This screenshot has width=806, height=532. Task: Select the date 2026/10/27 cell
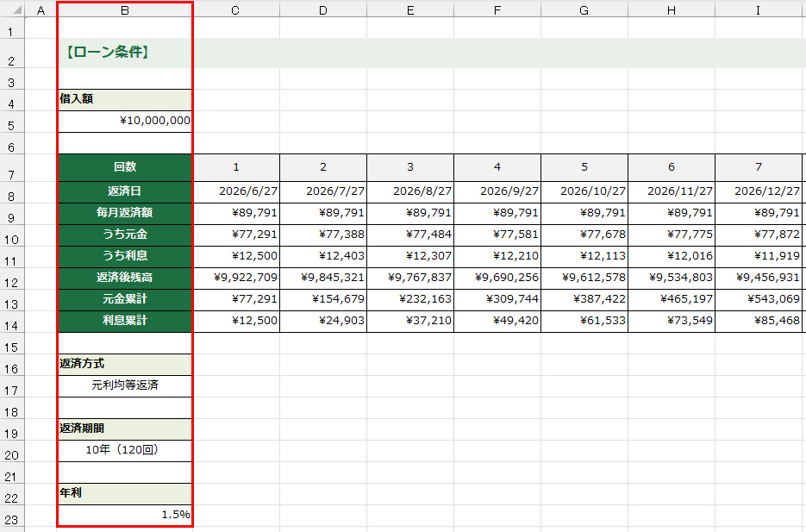tap(584, 191)
